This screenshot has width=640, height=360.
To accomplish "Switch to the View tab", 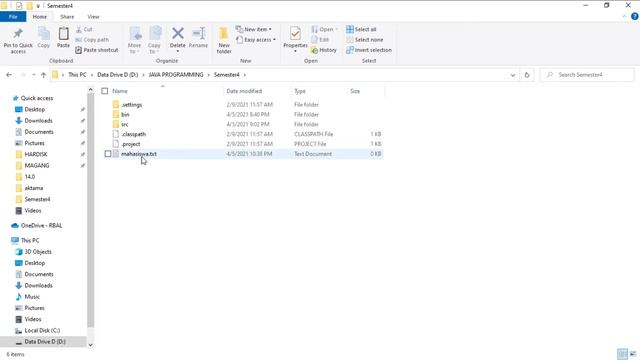I will coord(93,17).
